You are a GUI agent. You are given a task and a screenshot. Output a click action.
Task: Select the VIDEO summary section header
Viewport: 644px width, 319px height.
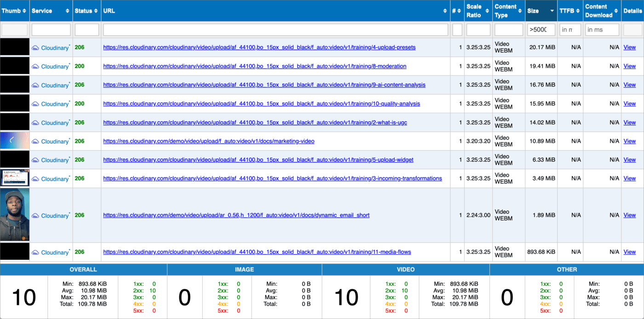(406, 269)
